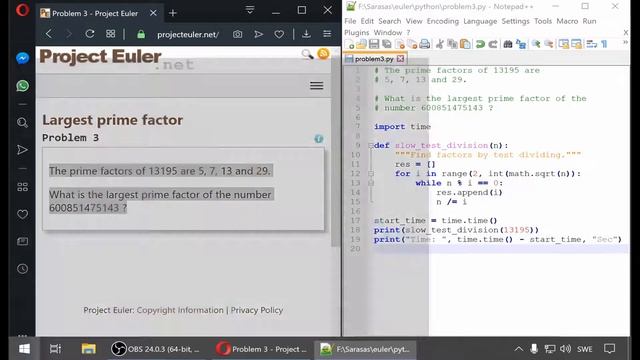640x360 pixels.
Task: Open OBS 24.0.3 from the taskbar
Action: [x=156, y=349]
